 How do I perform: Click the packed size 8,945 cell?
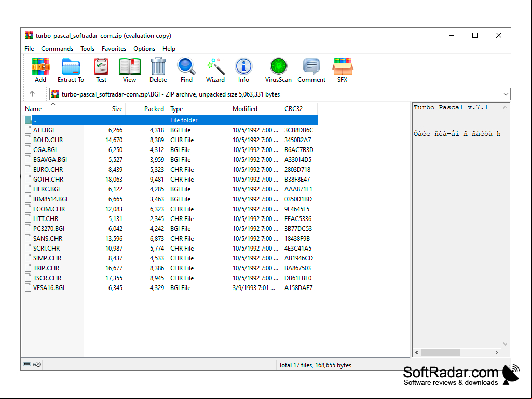pos(157,278)
